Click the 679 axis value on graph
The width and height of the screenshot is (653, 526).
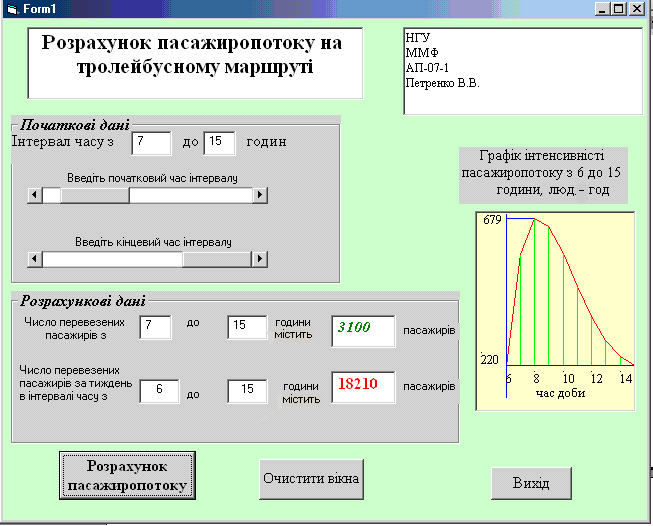pyautogui.click(x=492, y=219)
